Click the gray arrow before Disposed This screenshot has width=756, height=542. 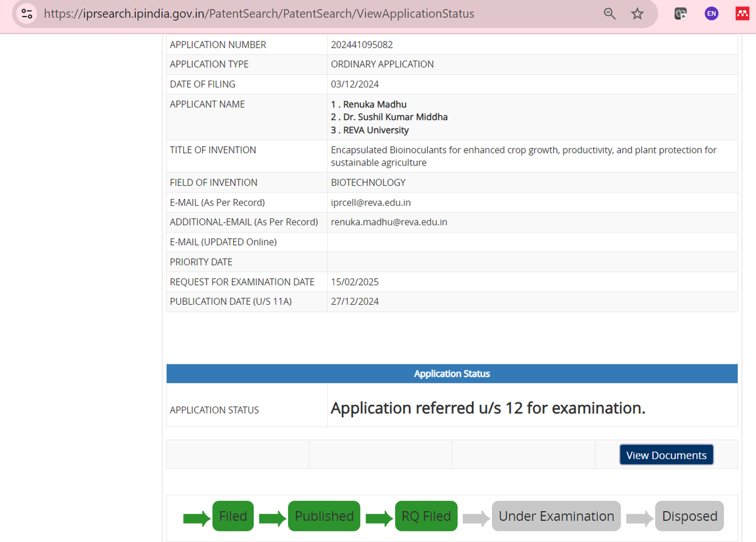click(639, 518)
